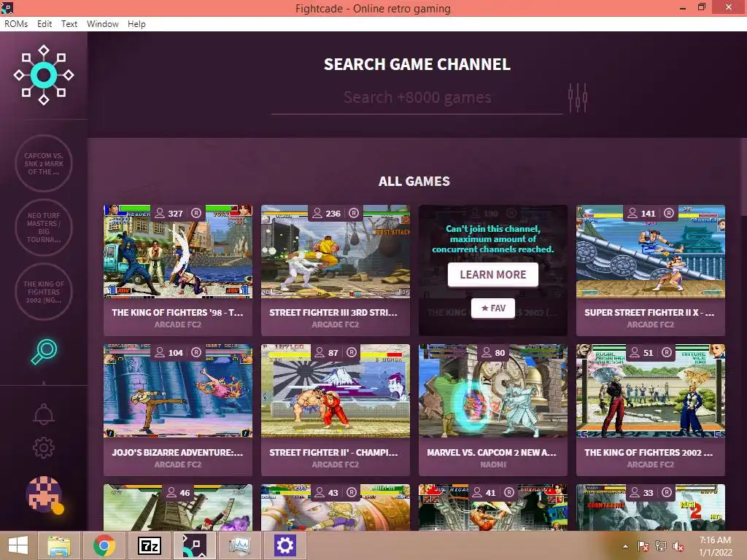This screenshot has width=747, height=560.
Task: Open the Window menu
Action: click(x=102, y=24)
